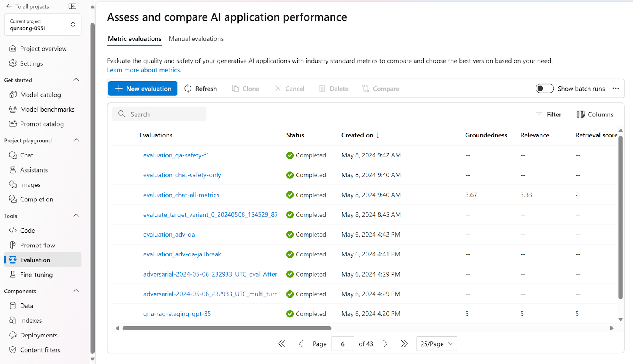Screen dimensions: 633x364
Task: Click the horizontal scrollbar under the table
Action: (227, 328)
